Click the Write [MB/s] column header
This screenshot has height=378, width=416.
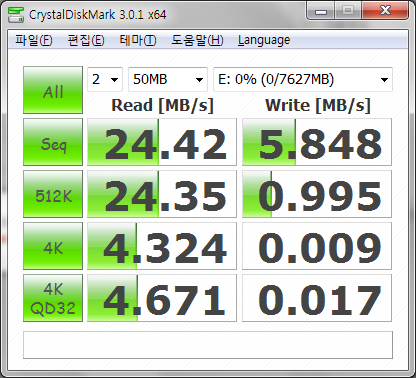pos(318,105)
